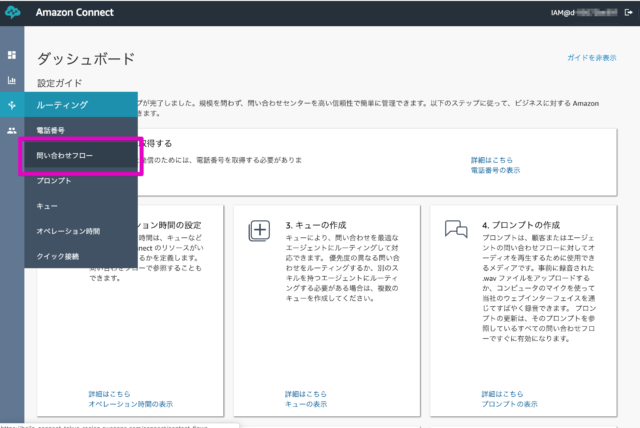Open the dashboard grid icon in sidebar
Image resolution: width=640 pixels, height=428 pixels.
click(x=12, y=55)
